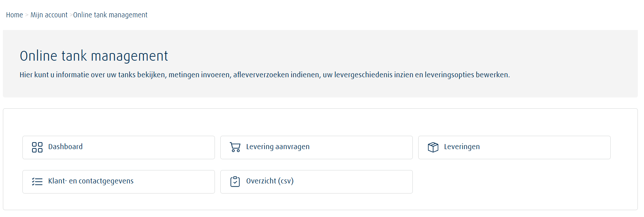Viewport: 644px width, 217px height.
Task: Click the Online tank management page heading
Action: [94, 56]
